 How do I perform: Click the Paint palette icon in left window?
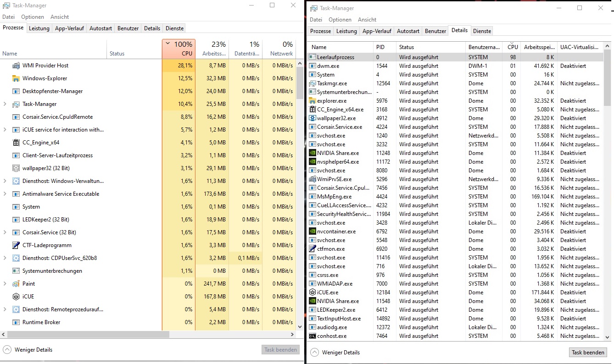[x=16, y=284]
